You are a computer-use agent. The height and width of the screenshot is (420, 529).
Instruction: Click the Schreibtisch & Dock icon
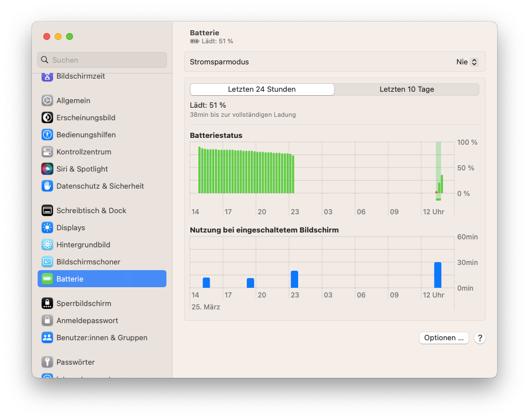coord(47,210)
